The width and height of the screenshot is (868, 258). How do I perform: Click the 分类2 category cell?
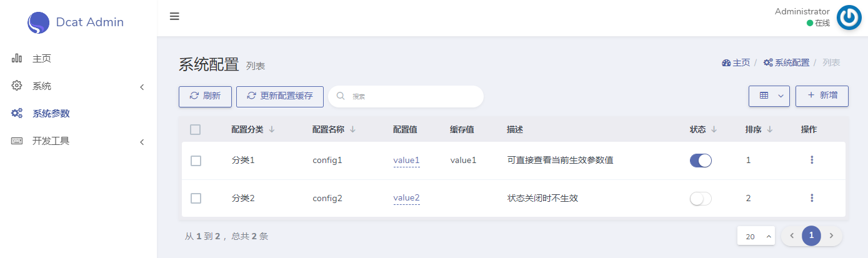pos(243,198)
